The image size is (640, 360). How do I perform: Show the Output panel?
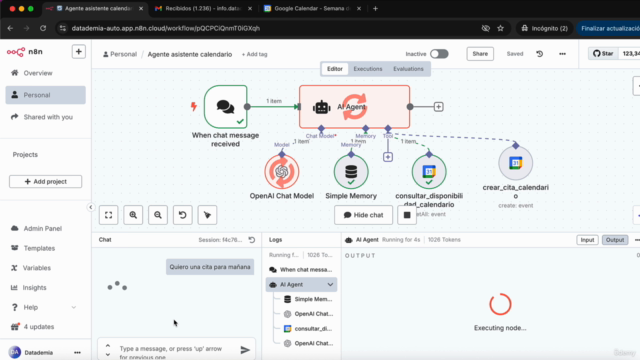615,240
